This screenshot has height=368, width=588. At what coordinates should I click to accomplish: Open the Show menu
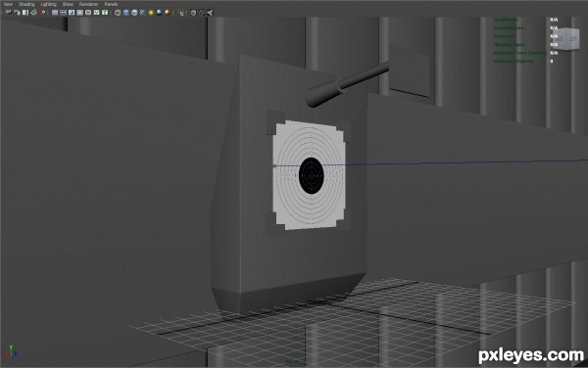pyautogui.click(x=68, y=4)
